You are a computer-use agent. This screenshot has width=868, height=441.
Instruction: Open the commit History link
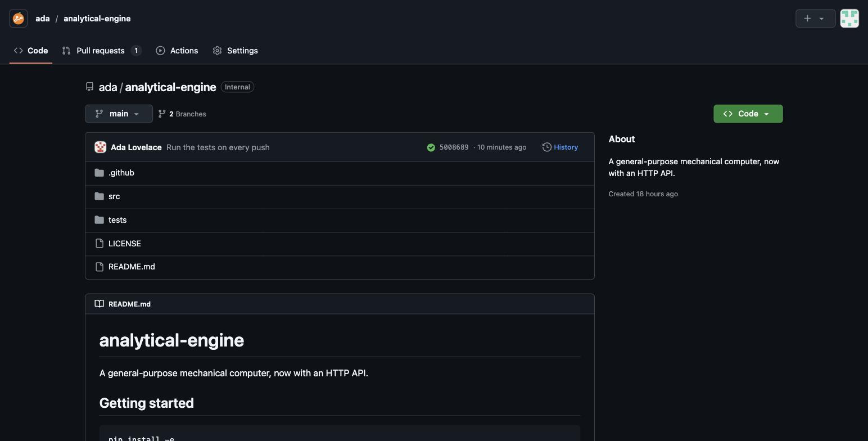click(560, 147)
